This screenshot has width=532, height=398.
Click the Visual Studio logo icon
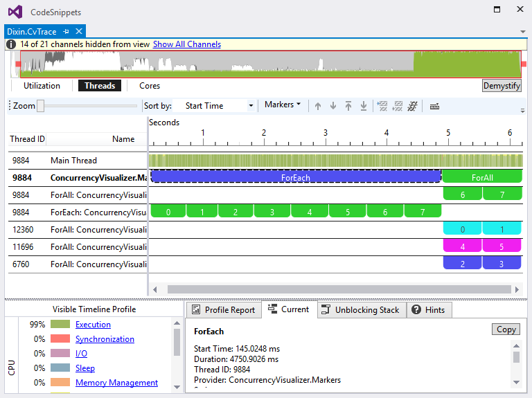click(15, 12)
